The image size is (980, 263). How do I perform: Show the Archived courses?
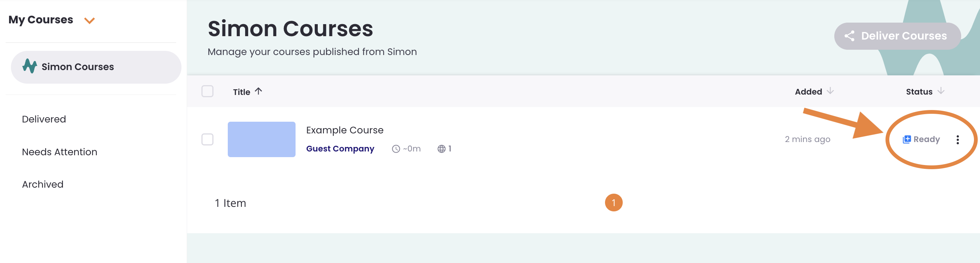43,184
